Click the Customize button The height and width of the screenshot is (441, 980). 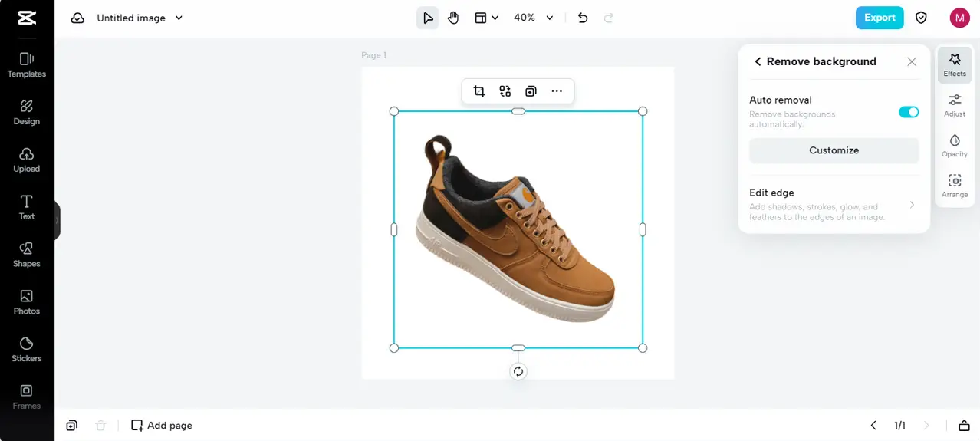[834, 150]
